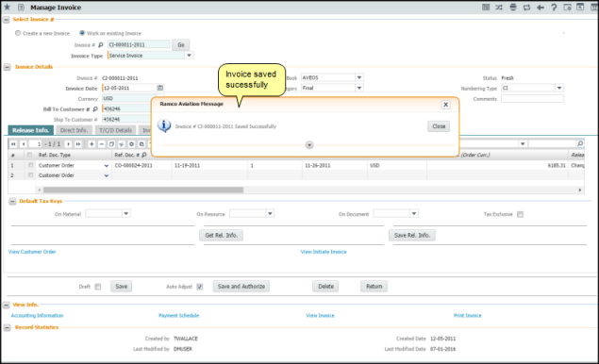Collapse the Record Statistics section
Screen dimensions: 599x364
pyautogui.click(x=8, y=328)
